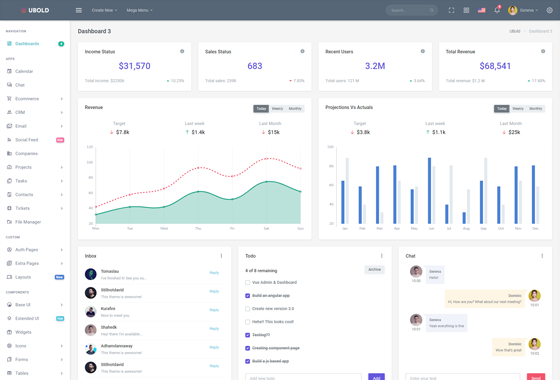This screenshot has width=560, height=380.
Task: Check the Create new version 3.0 todo
Action: pos(248,309)
